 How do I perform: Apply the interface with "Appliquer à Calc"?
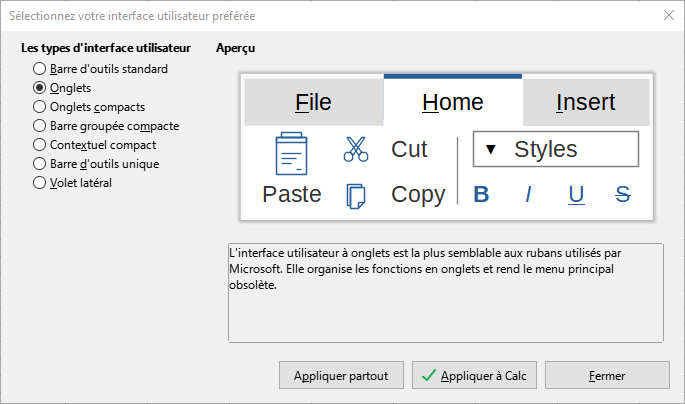(x=474, y=375)
